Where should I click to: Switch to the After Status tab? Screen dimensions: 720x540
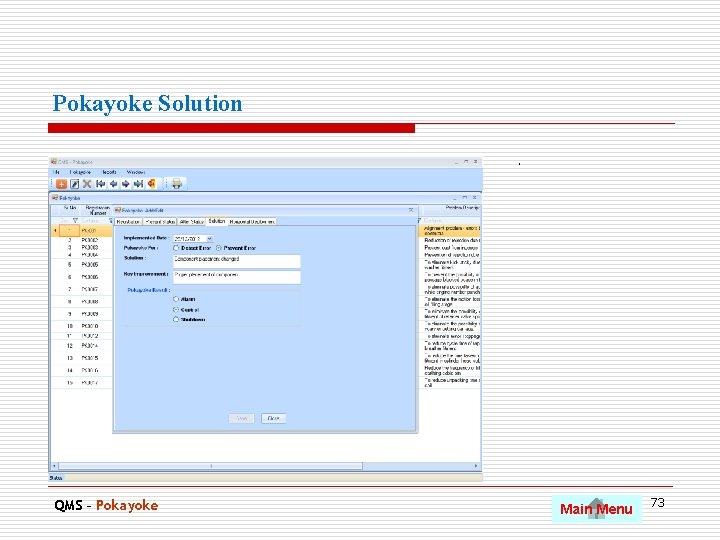pyautogui.click(x=191, y=222)
